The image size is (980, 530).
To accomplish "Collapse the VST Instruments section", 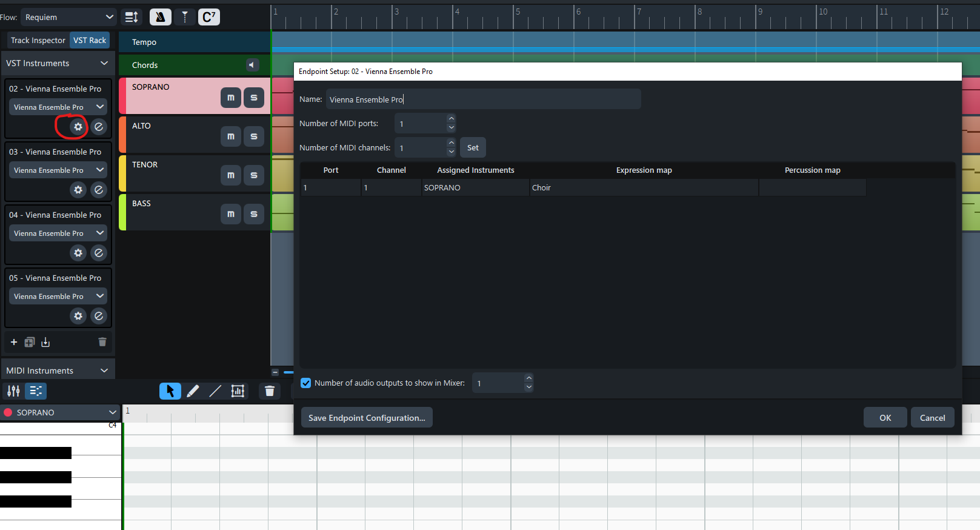I will (104, 63).
